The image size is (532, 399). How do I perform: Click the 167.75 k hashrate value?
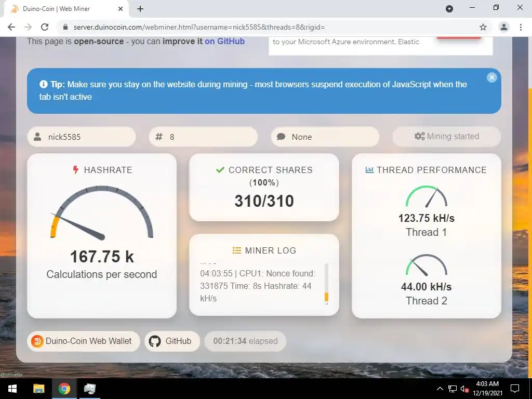102,257
